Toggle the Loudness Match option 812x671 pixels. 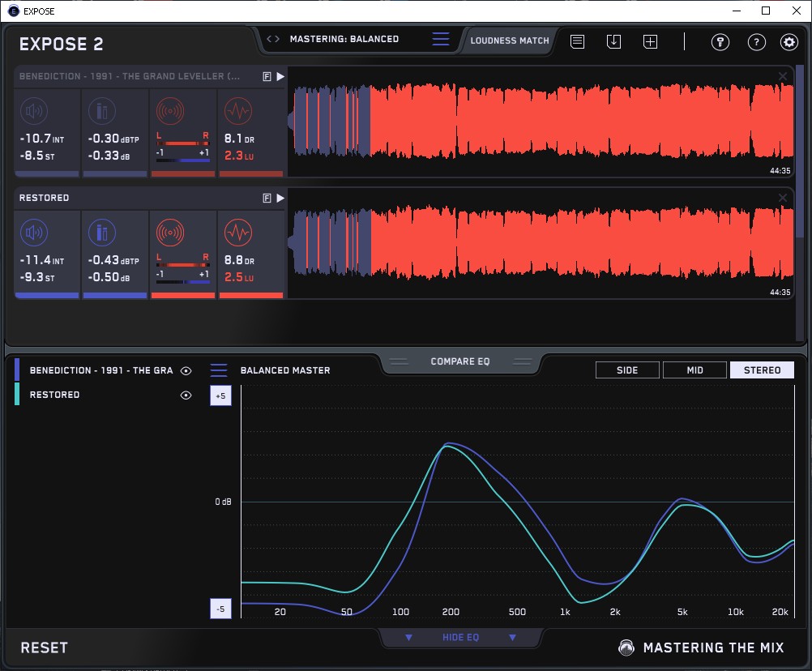point(509,40)
